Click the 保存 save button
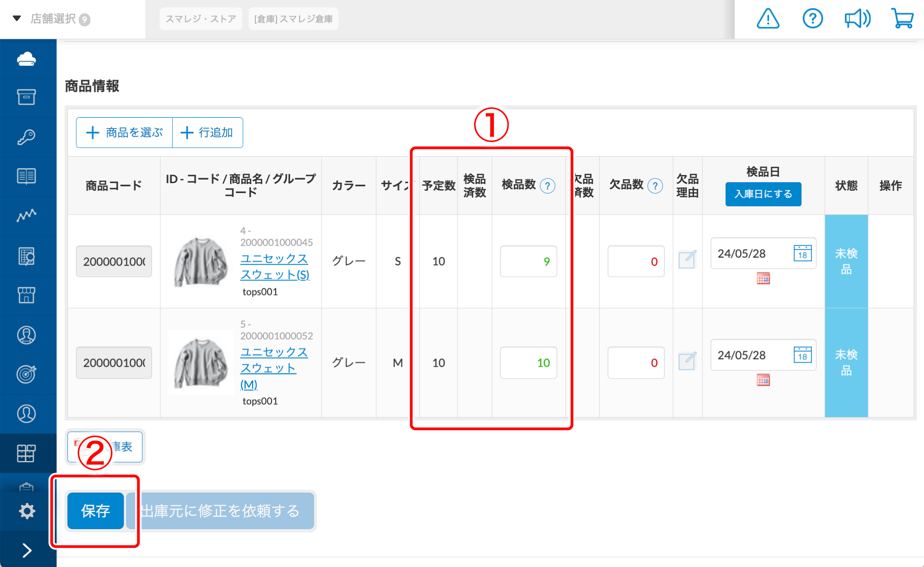This screenshot has height=567, width=924. [x=95, y=510]
